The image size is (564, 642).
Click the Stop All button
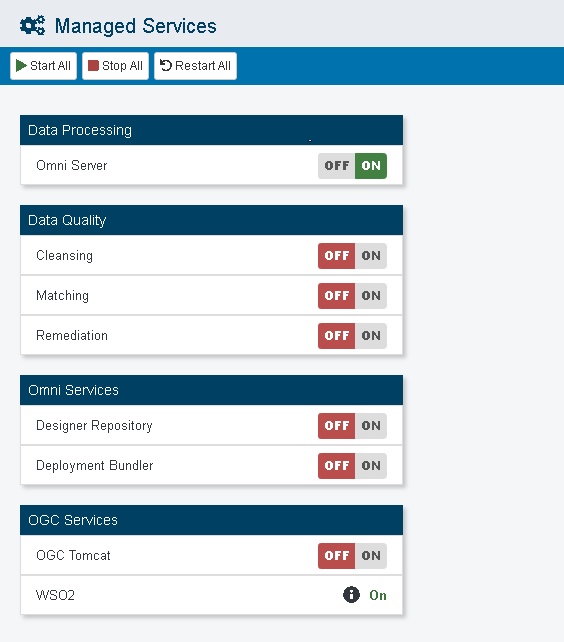coord(115,66)
